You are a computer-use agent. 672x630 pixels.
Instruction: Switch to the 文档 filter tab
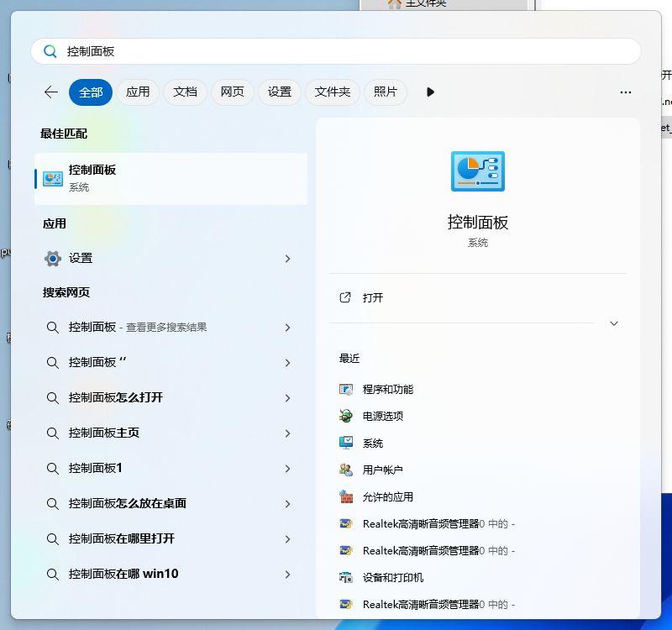(185, 92)
